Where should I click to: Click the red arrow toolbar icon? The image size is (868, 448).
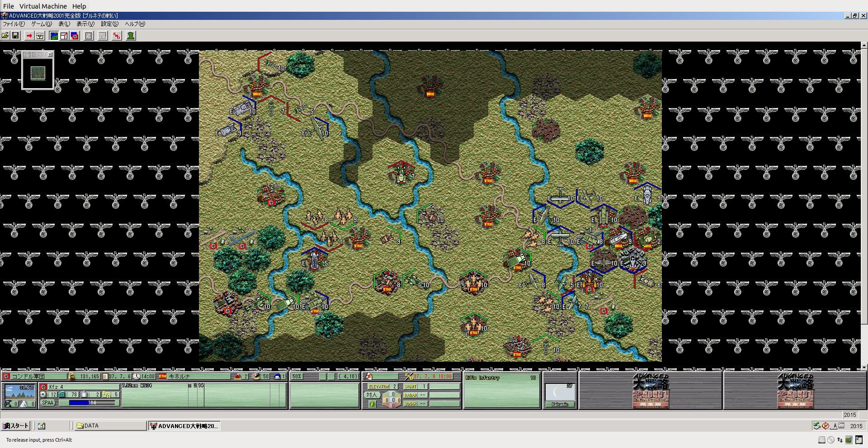(29, 36)
